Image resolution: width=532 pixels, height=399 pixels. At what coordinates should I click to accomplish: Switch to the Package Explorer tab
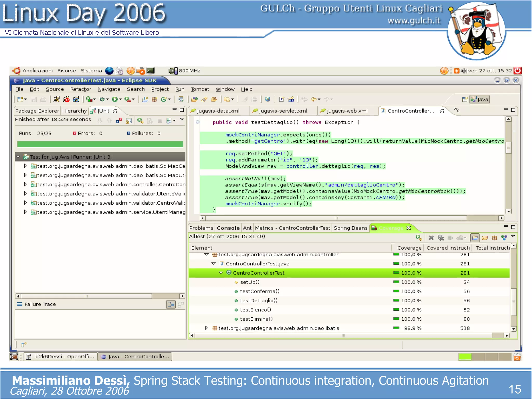(x=37, y=111)
